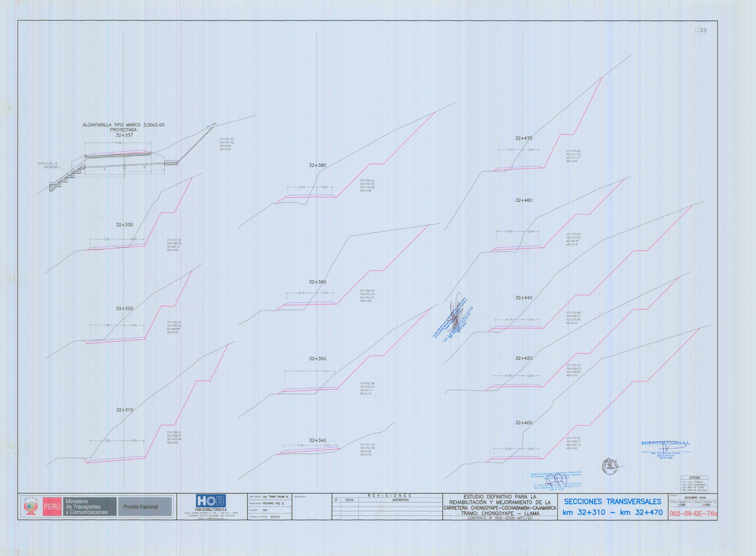Click the '6.72' width dimension
The width and height of the screenshot is (756, 556).
pos(302,293)
